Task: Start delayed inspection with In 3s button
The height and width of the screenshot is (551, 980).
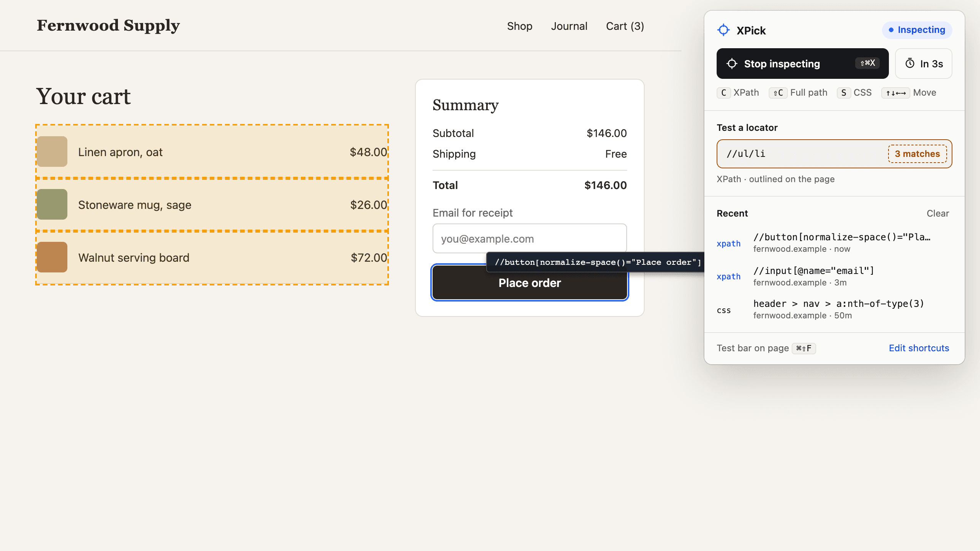Action: coord(923,64)
